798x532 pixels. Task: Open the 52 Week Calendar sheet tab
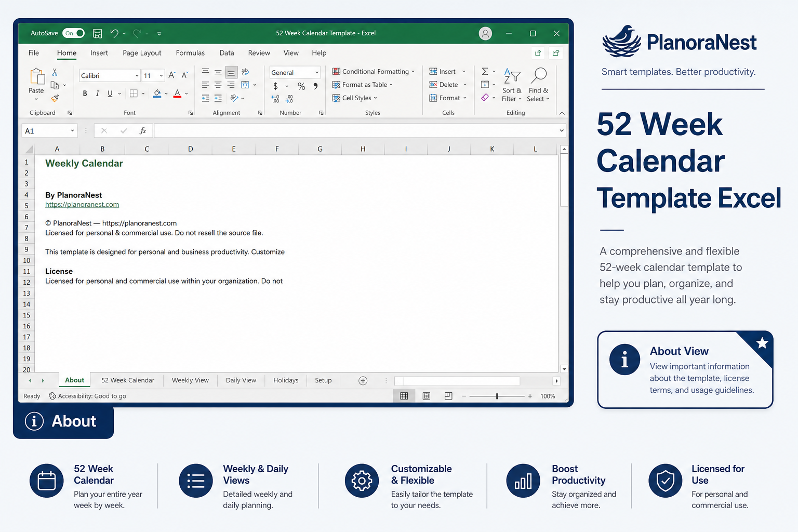(x=128, y=380)
